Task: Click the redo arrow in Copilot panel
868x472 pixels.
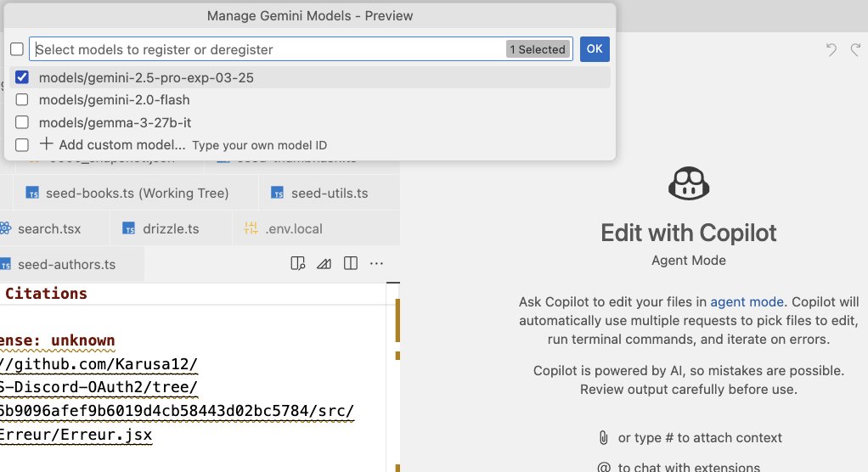Action: click(x=856, y=50)
